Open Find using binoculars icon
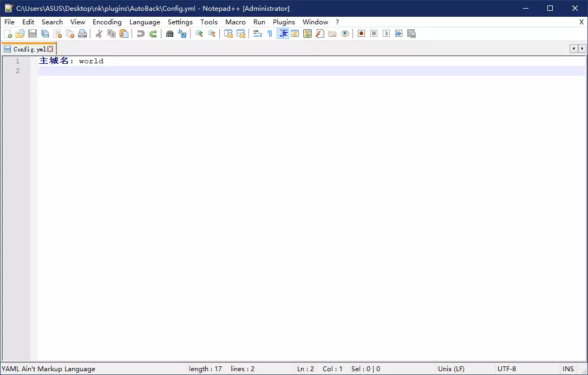 click(x=170, y=34)
